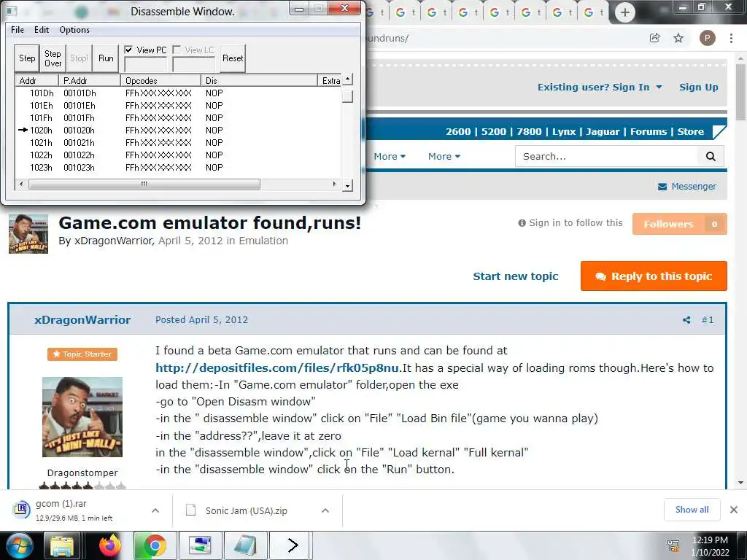This screenshot has width=747, height=560.
Task: Uncheck the View PC checkbox
Action: coord(128,50)
